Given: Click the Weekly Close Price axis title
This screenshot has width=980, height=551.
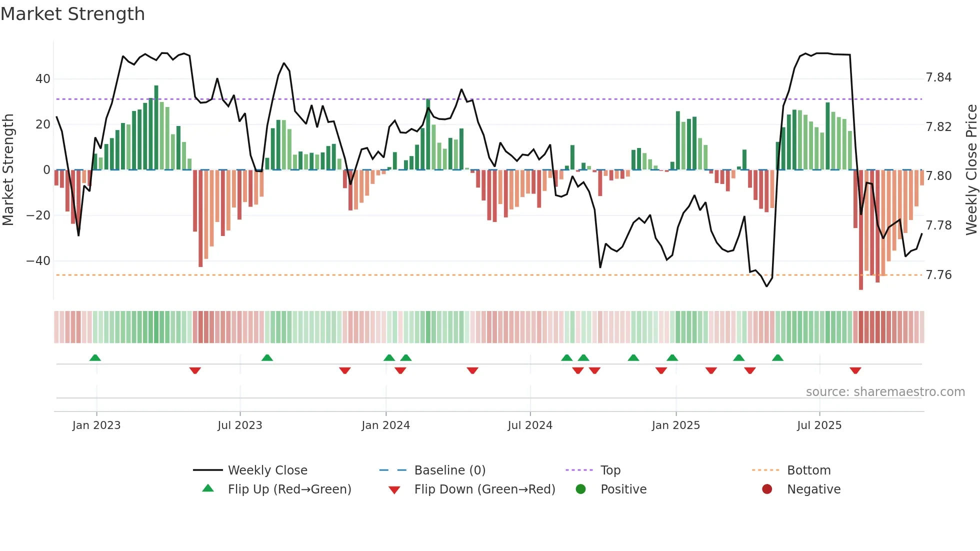Looking at the screenshot, I should pyautogui.click(x=971, y=169).
